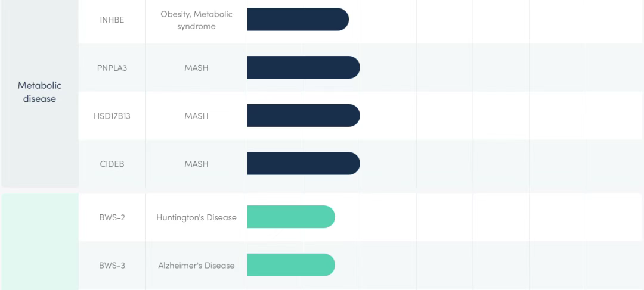This screenshot has width=644, height=290.
Task: Select the Alzheimer's Disease indication
Action: click(x=196, y=266)
